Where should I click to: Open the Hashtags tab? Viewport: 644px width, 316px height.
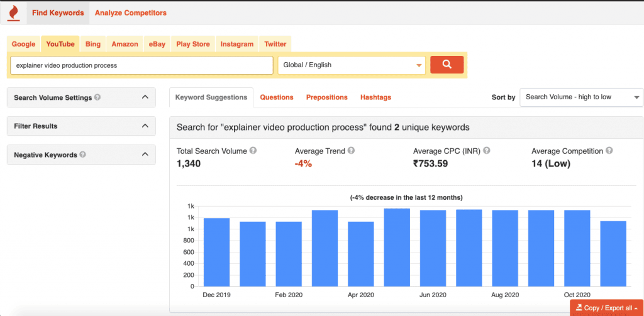click(x=376, y=97)
